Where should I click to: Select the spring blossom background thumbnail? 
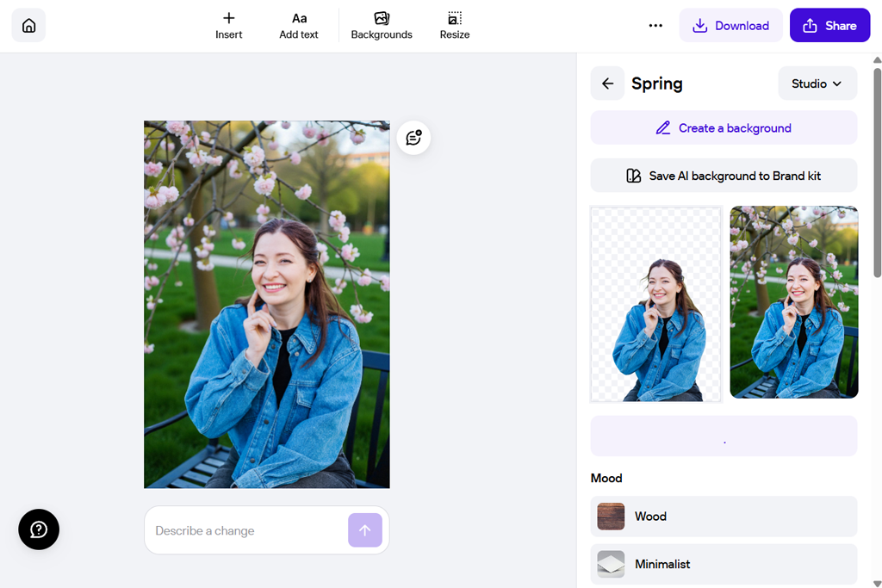pyautogui.click(x=793, y=302)
